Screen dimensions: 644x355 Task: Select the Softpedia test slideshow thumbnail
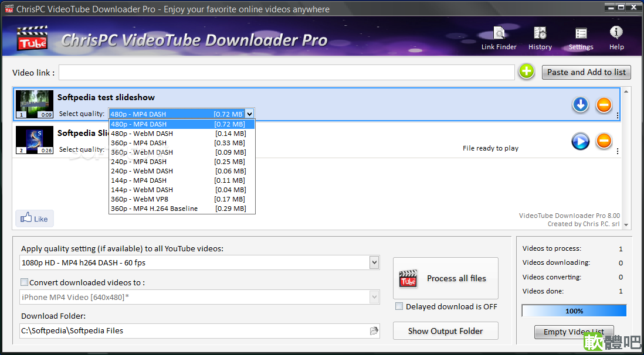[x=35, y=104]
